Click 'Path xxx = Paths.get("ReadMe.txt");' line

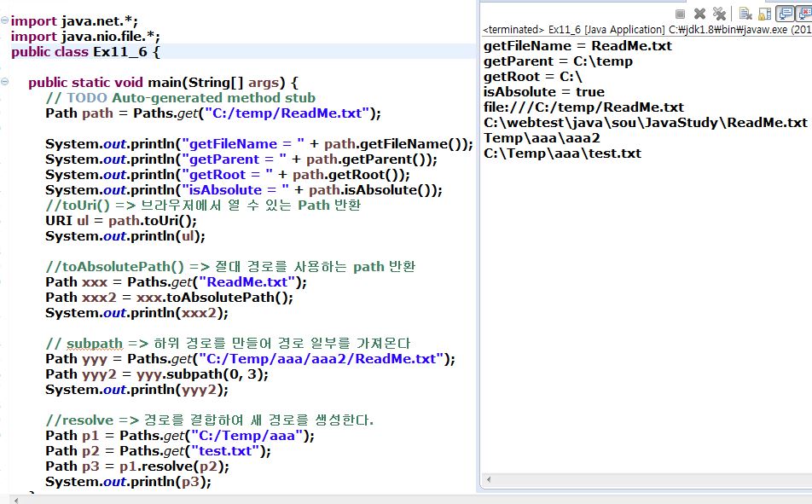[x=176, y=282]
